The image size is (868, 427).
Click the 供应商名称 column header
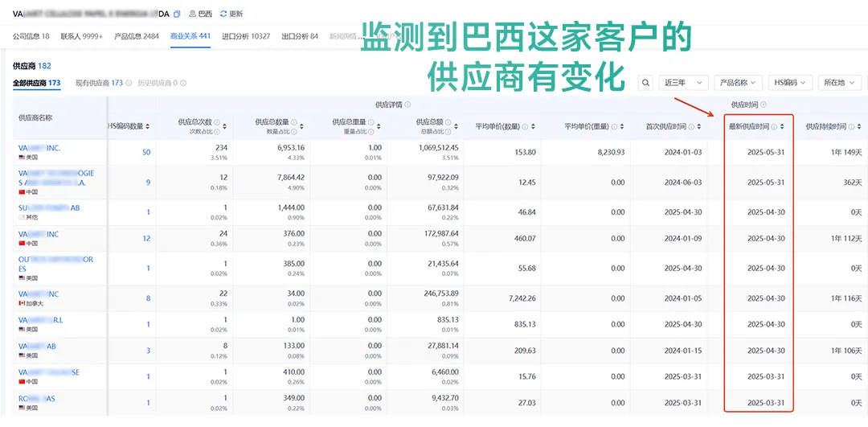coord(35,117)
